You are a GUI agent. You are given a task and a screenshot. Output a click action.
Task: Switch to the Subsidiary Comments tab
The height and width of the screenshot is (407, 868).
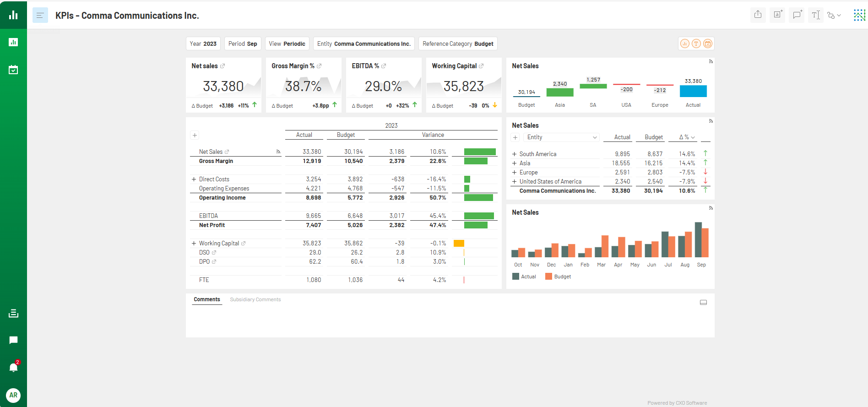tap(255, 299)
